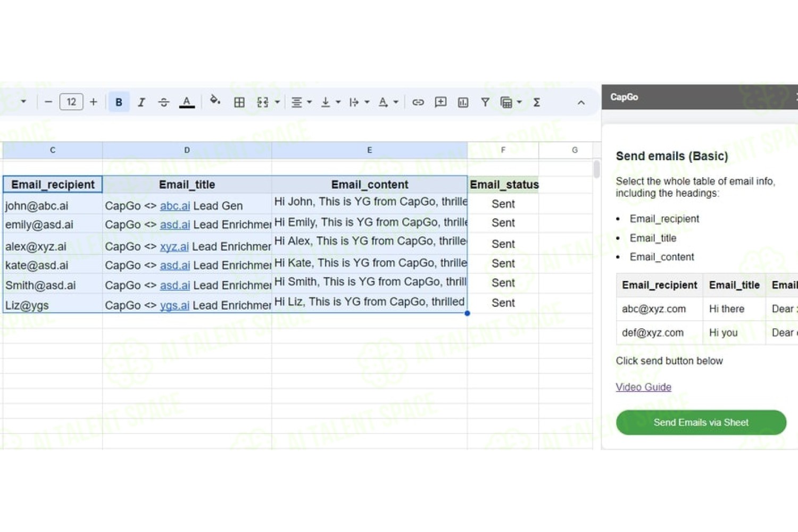Viewport: 798px width, 532px height.
Task: Click the selection fill handle dot
Action: pyautogui.click(x=467, y=313)
